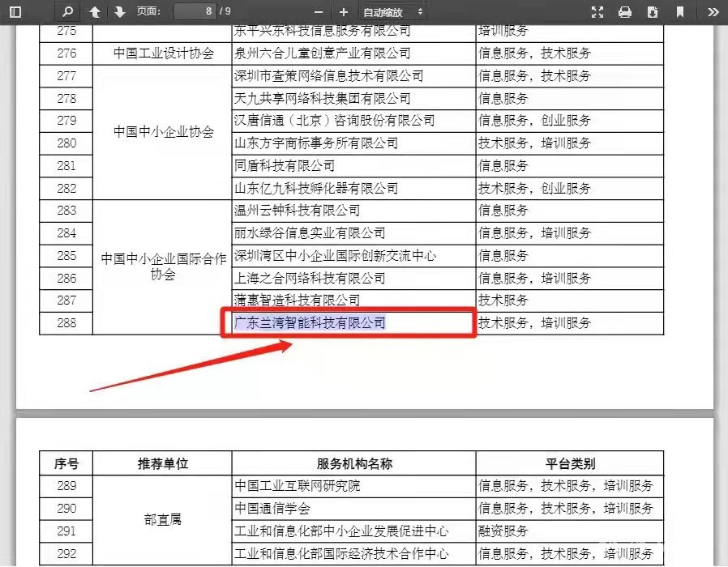Open the secondary tools menu chevrons
This screenshot has height=567, width=728.
(x=713, y=12)
